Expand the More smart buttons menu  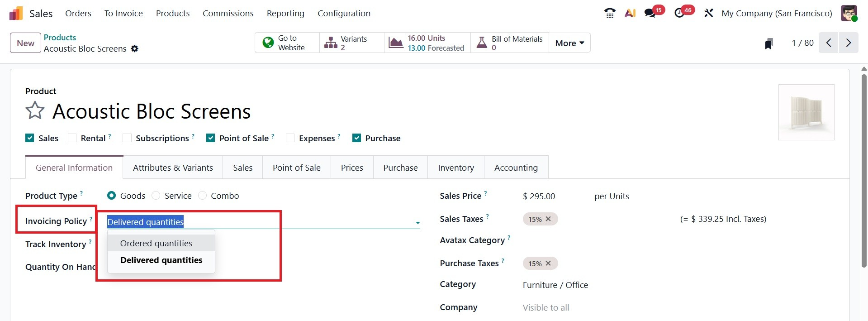click(x=569, y=43)
